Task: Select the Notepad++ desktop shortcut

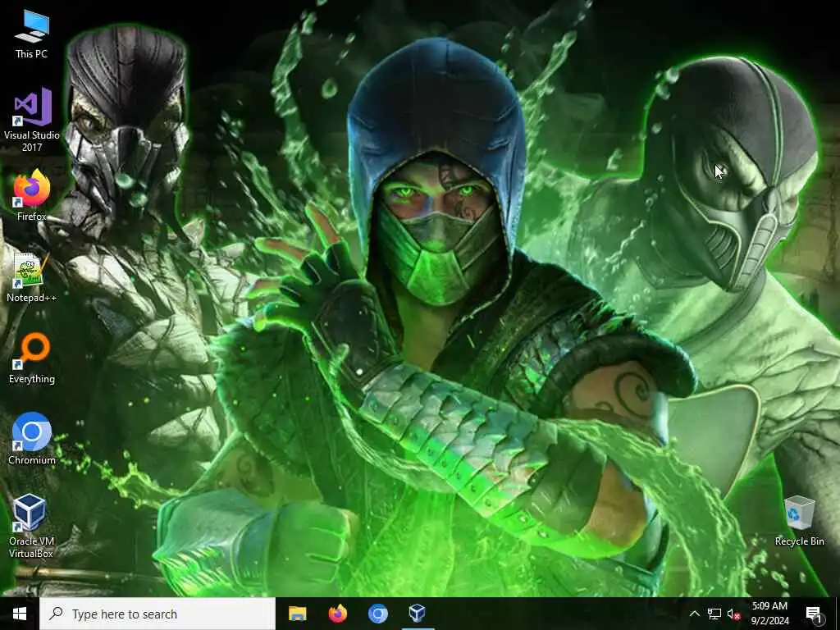Action: pyautogui.click(x=32, y=277)
